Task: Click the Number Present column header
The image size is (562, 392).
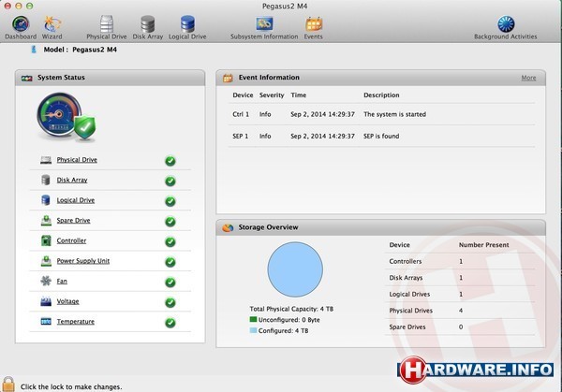Action: coord(483,245)
